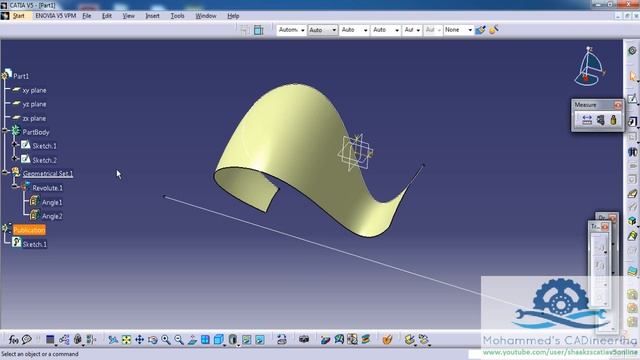Expand the Sketch.2 tree node
Viewport: 640px width, 360px height.
click(15, 158)
